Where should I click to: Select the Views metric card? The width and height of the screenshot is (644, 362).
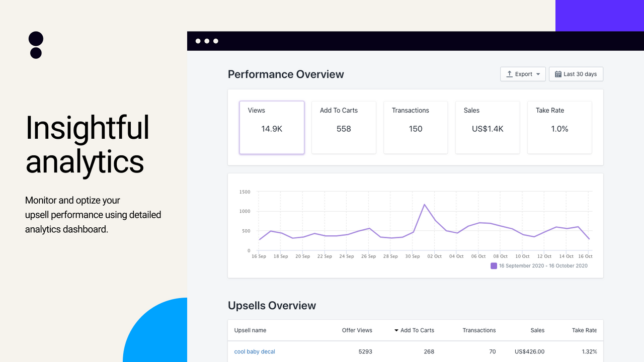point(272,127)
